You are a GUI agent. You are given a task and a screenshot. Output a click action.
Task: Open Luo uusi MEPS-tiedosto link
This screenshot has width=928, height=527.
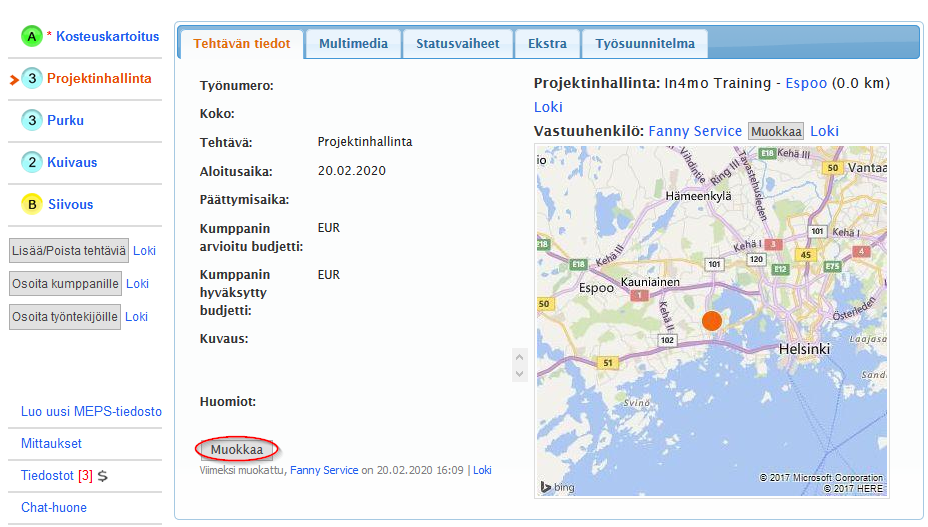(91, 411)
